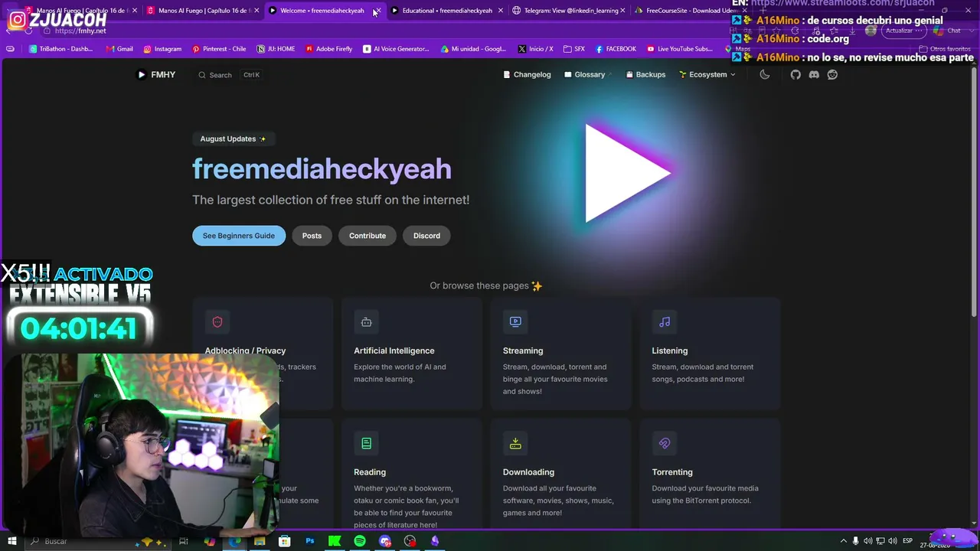
Task: Click the Discord pill button
Action: 426,236
